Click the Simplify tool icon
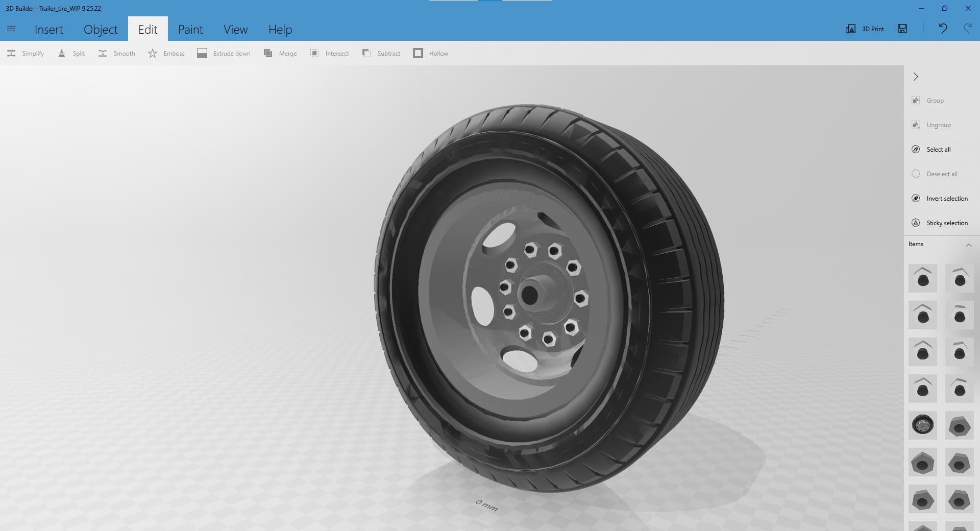Viewport: 980px width, 531px height. (11, 54)
